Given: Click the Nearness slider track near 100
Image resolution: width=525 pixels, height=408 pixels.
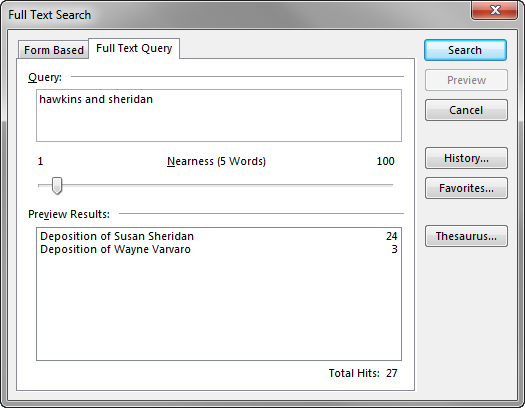Looking at the screenshot, I should coord(385,185).
